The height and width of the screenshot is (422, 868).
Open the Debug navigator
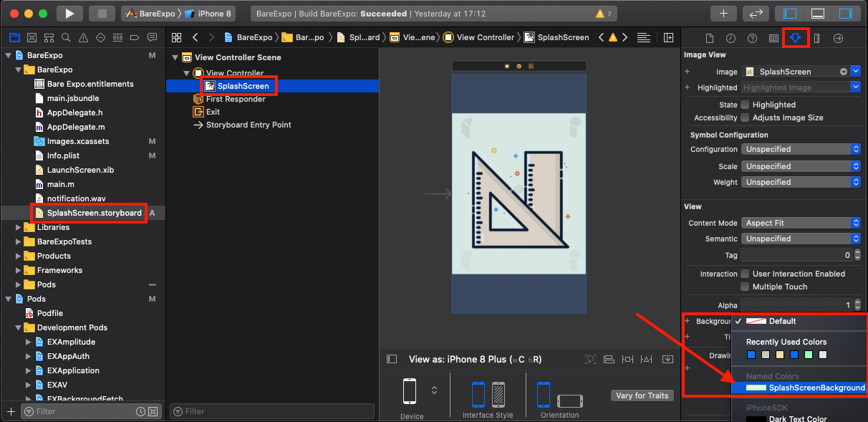tap(117, 37)
